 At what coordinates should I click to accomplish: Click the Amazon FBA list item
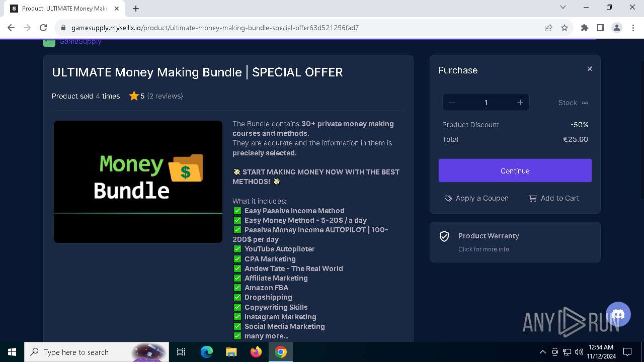click(266, 288)
